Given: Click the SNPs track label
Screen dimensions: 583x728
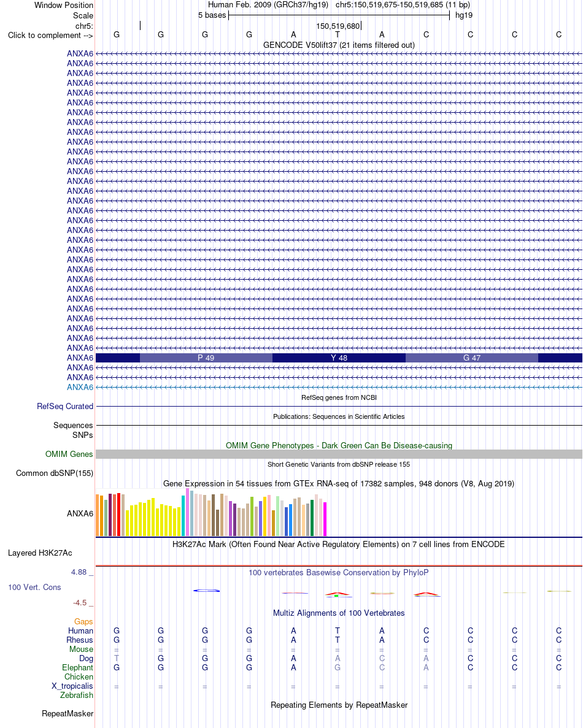Looking at the screenshot, I should (83, 435).
